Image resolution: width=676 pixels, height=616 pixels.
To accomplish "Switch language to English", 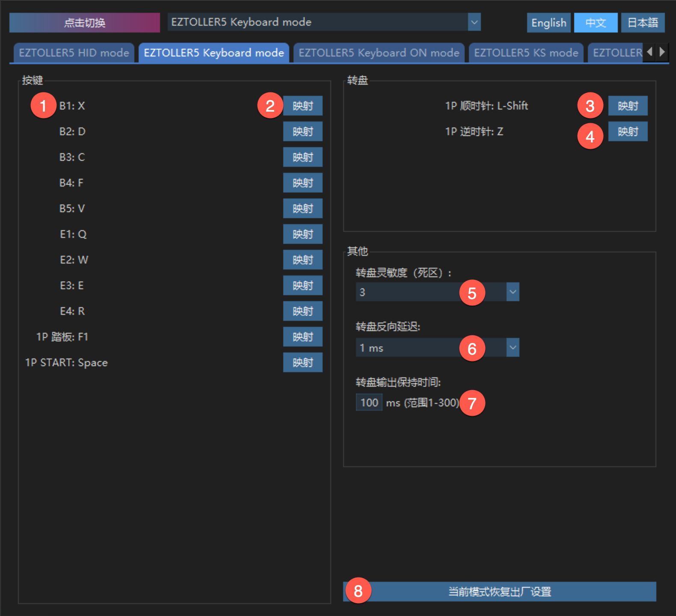I will coord(549,23).
